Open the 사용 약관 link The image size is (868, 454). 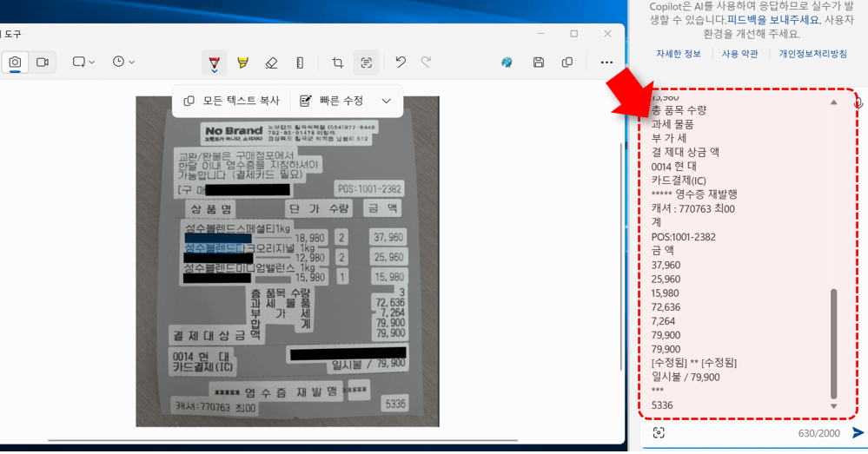tap(739, 54)
